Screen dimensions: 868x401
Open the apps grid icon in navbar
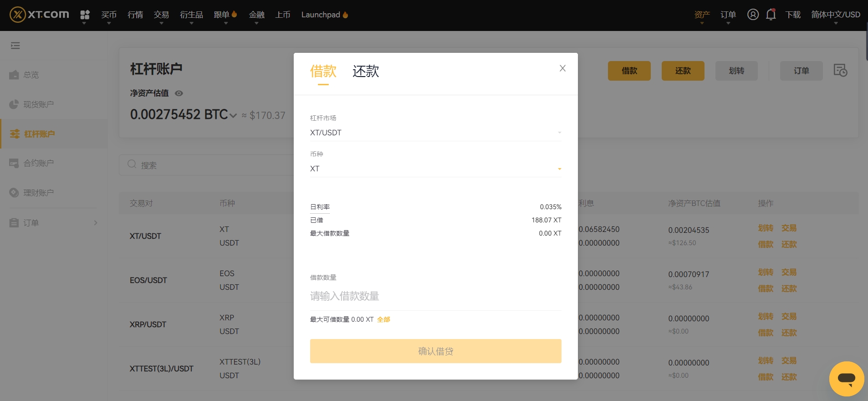tap(85, 15)
